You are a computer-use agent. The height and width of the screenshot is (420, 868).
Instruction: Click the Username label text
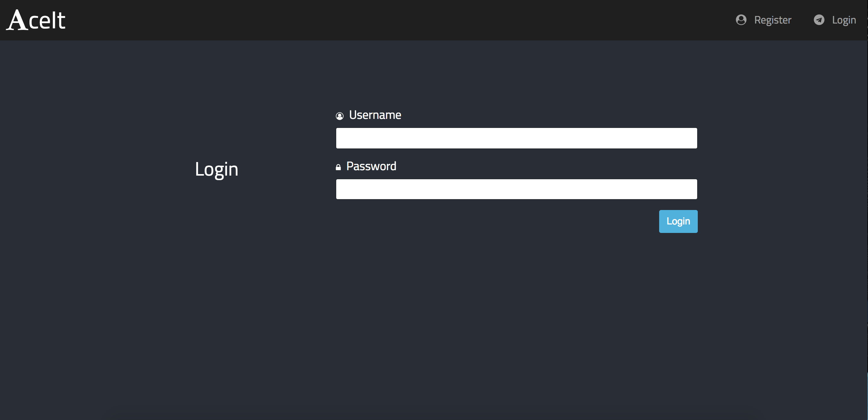click(375, 115)
